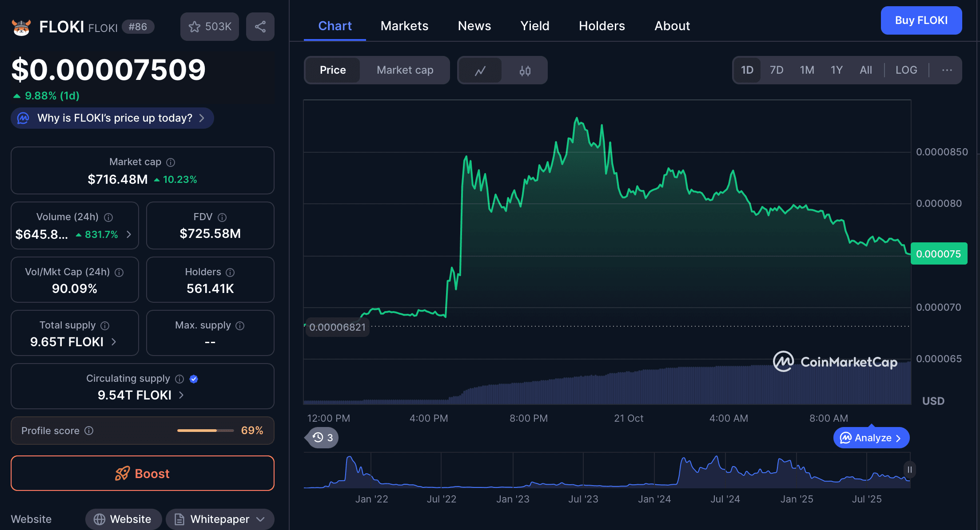
Task: Click the Profile score progress bar
Action: click(205, 430)
